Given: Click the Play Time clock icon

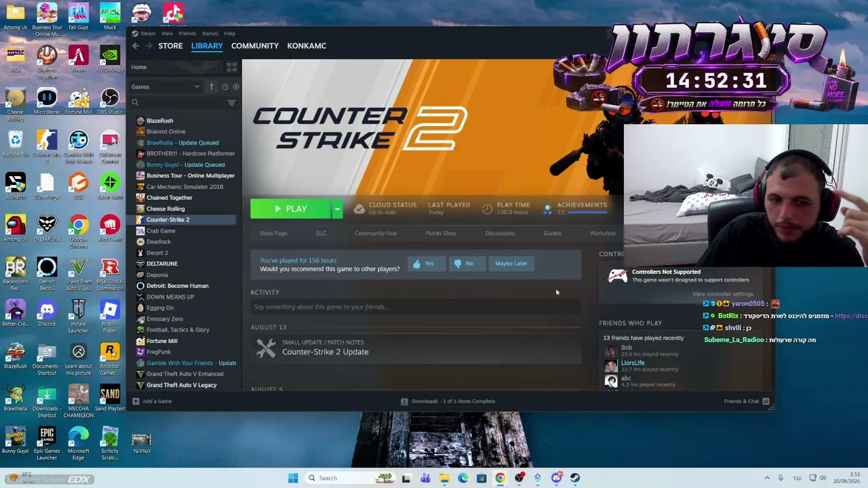Looking at the screenshot, I should 487,209.
